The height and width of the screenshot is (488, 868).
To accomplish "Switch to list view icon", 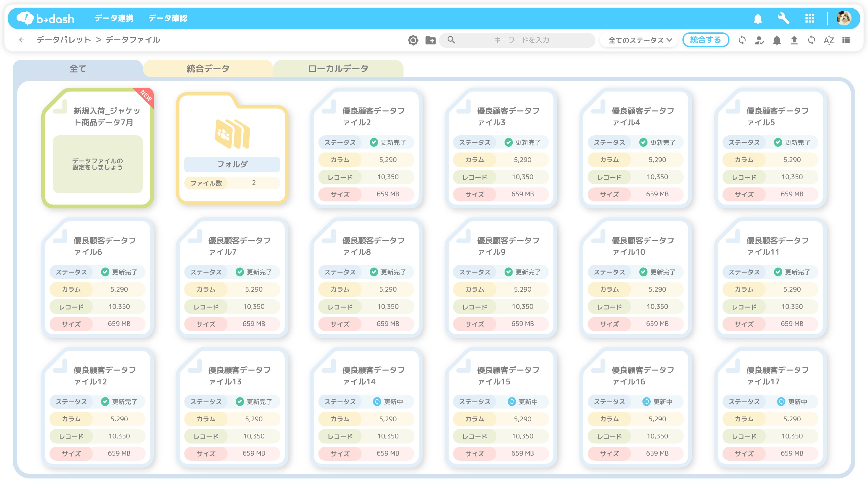I will click(846, 40).
